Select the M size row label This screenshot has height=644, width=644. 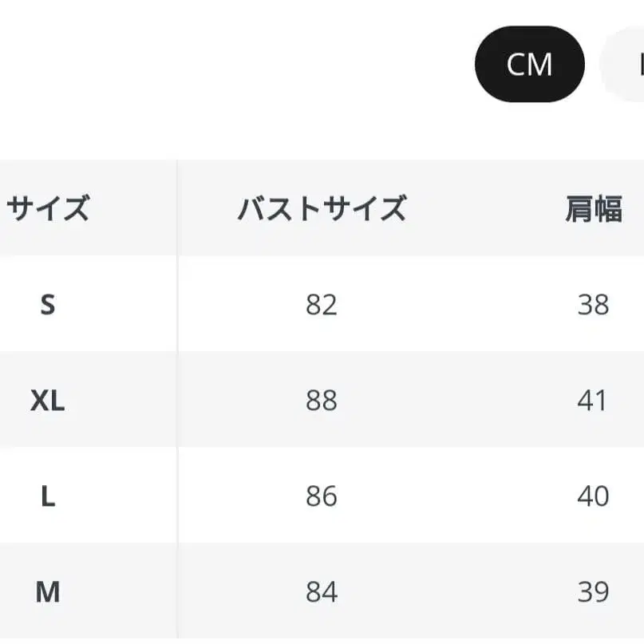(48, 593)
